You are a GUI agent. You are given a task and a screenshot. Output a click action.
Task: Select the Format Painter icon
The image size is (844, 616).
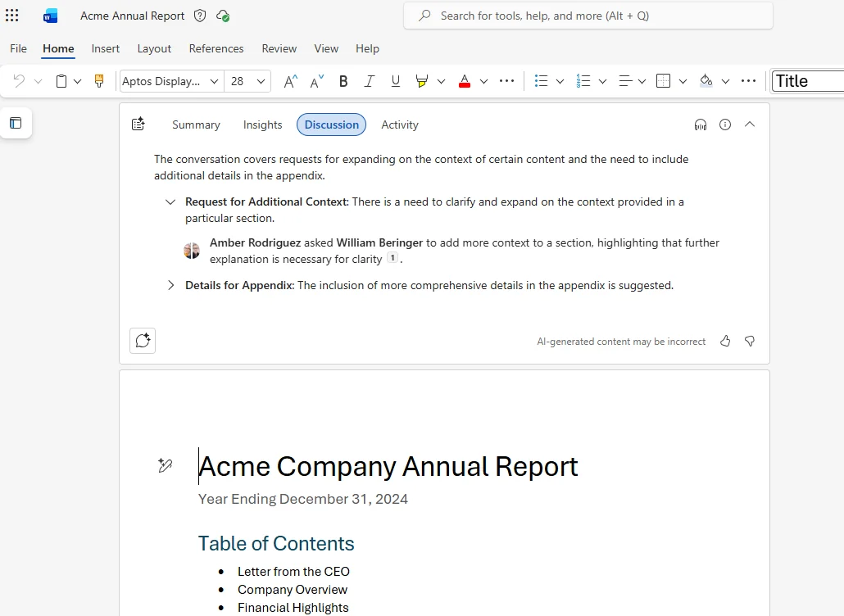[x=99, y=81]
